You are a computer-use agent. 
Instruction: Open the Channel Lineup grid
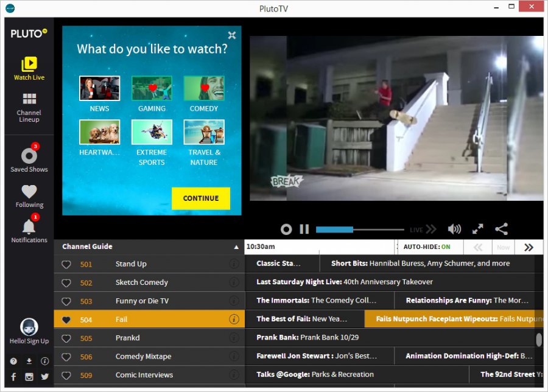click(29, 108)
